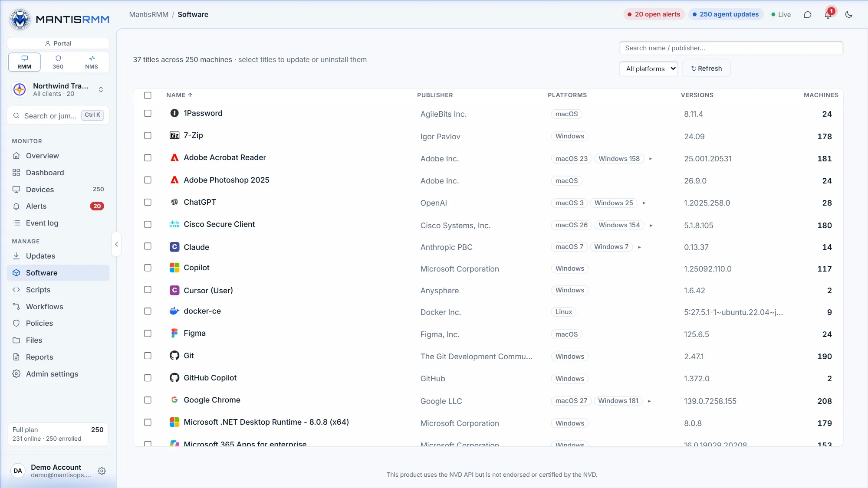
Task: Click the Cursor (User) icon
Action: tap(174, 290)
